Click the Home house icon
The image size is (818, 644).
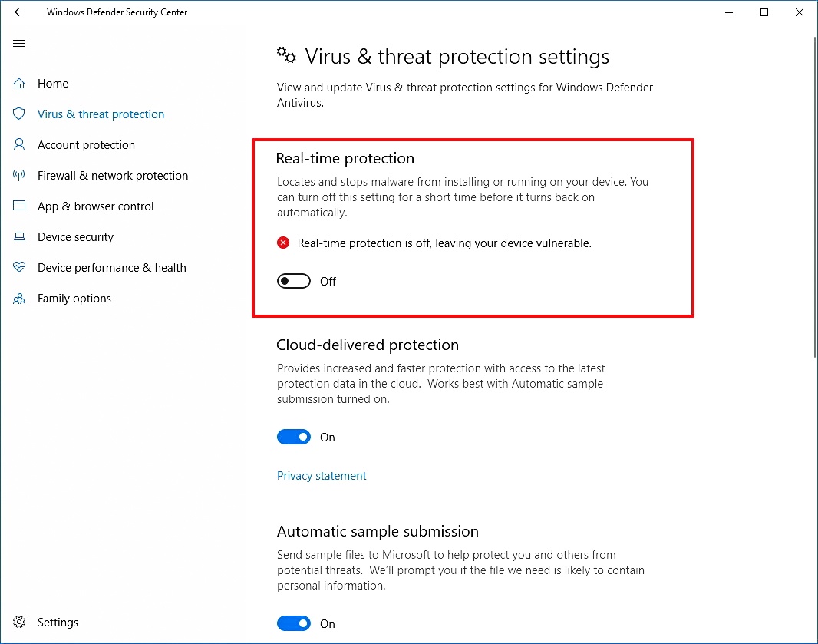click(19, 84)
